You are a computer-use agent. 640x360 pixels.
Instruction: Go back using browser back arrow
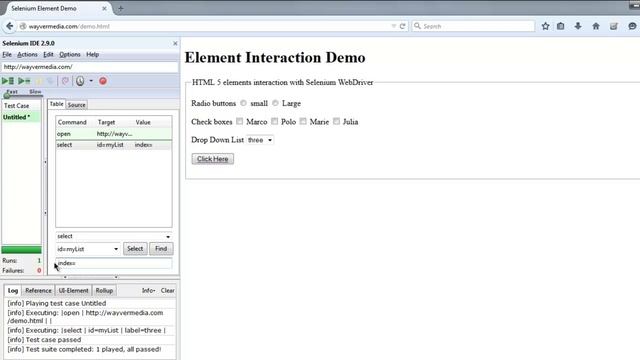9,26
